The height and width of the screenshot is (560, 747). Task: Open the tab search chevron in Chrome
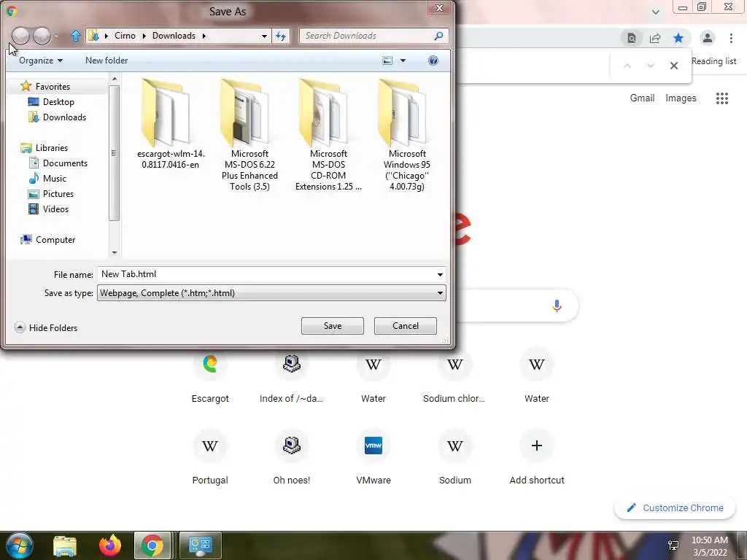(656, 12)
